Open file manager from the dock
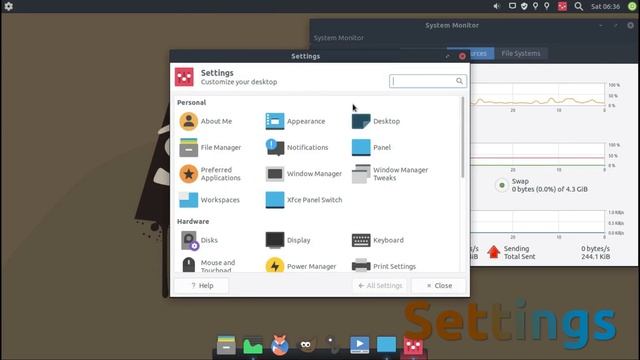 (x=226, y=345)
